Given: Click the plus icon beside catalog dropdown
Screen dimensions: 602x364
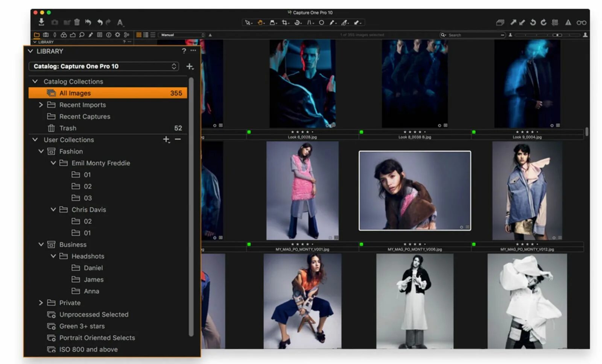Looking at the screenshot, I should click(190, 67).
